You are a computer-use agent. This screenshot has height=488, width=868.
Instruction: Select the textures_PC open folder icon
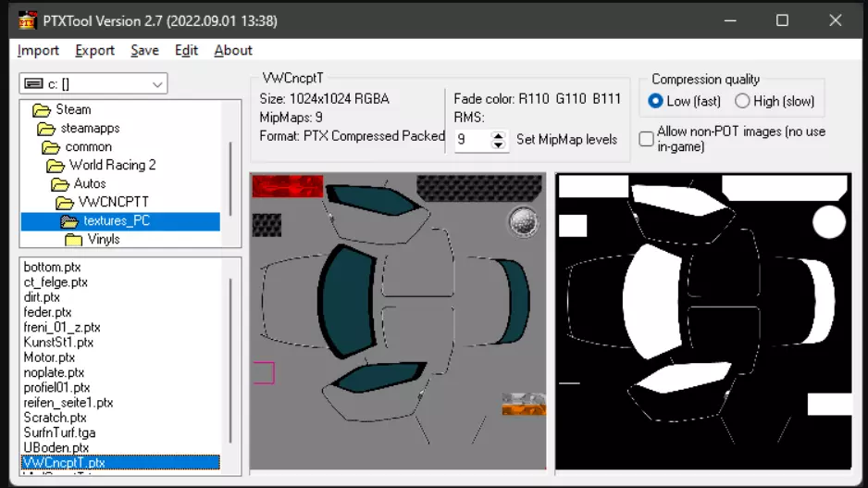(69, 221)
